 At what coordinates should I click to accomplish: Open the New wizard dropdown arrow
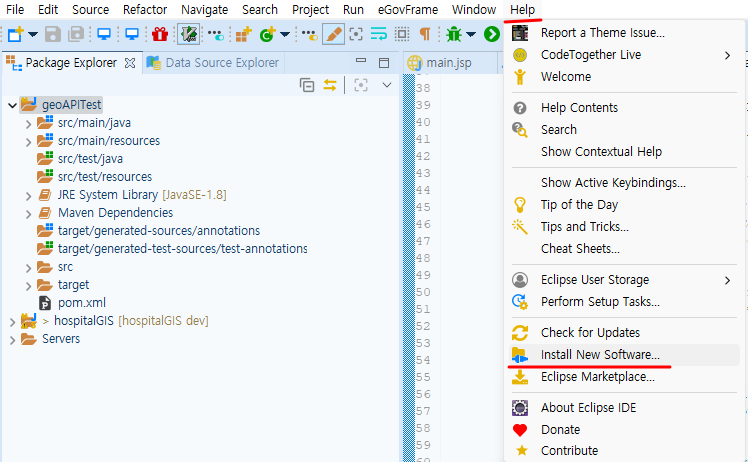[x=33, y=34]
